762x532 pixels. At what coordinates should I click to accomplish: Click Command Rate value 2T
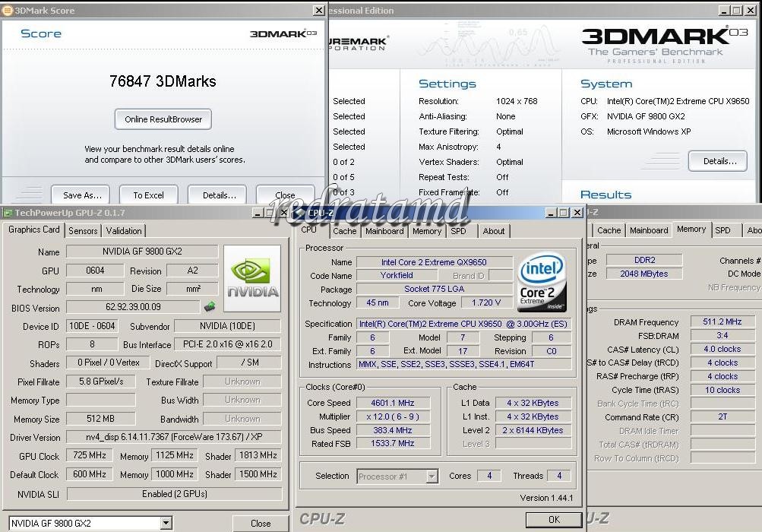point(722,416)
